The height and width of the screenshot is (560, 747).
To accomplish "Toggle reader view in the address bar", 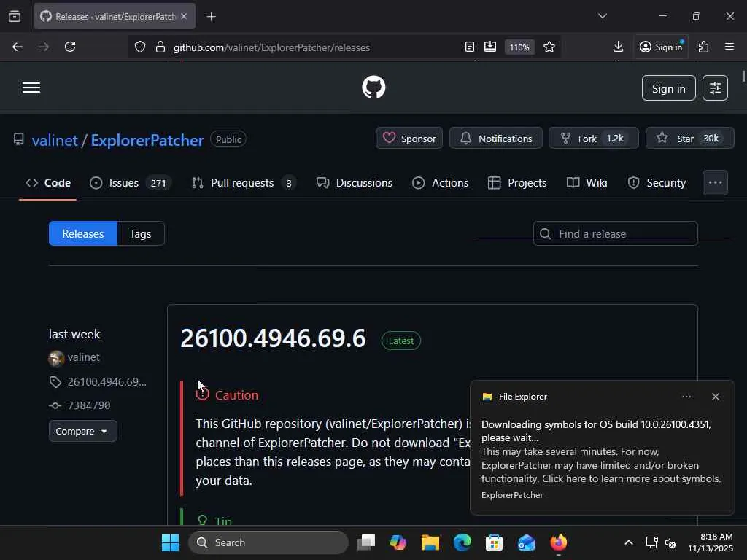I will point(470,47).
